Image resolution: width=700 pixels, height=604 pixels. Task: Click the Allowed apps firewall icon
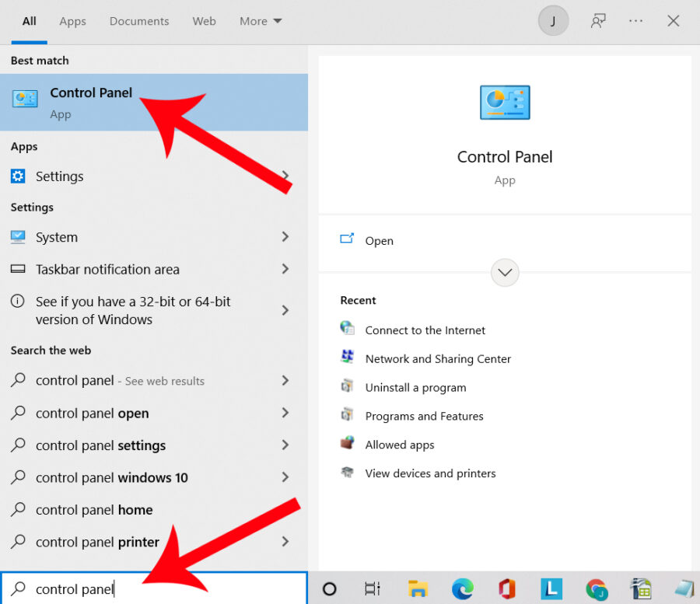[x=347, y=443]
